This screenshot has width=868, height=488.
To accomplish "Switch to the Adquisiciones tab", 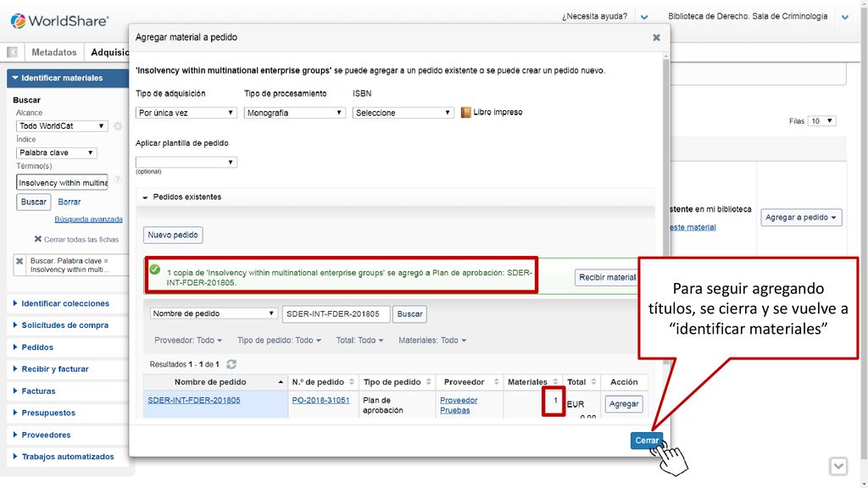I will pos(109,53).
